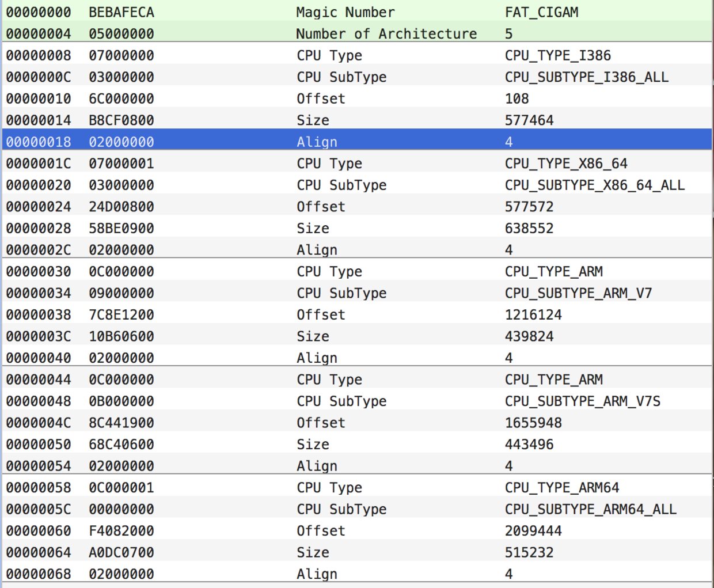Viewport: 714px width, 588px height.
Task: Click address 0000002C in the address column
Action: click(x=39, y=250)
